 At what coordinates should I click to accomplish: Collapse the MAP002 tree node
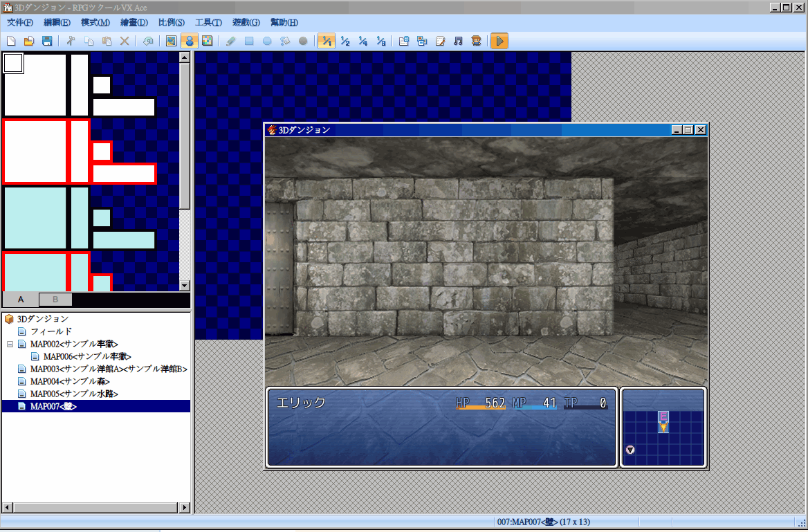[10, 344]
